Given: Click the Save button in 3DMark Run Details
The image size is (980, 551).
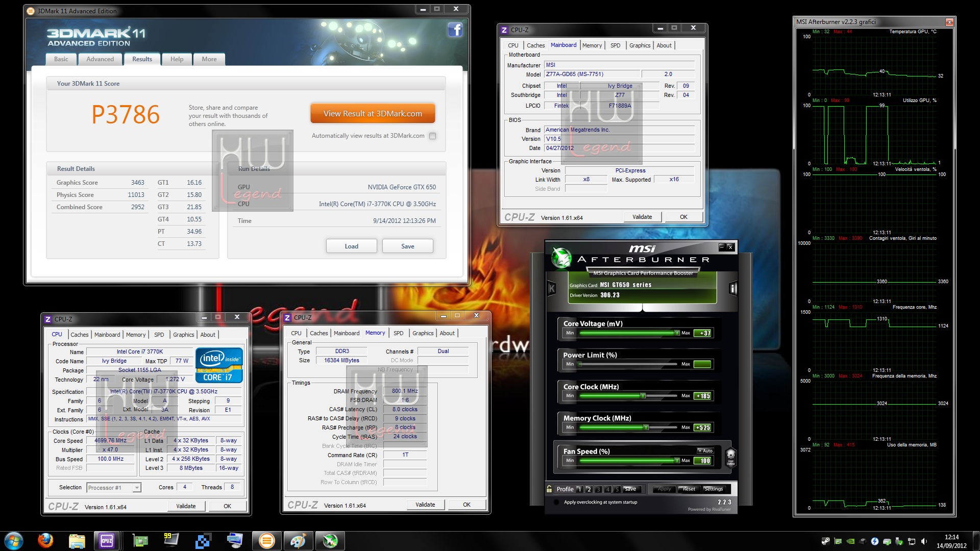Looking at the screenshot, I should click(408, 246).
